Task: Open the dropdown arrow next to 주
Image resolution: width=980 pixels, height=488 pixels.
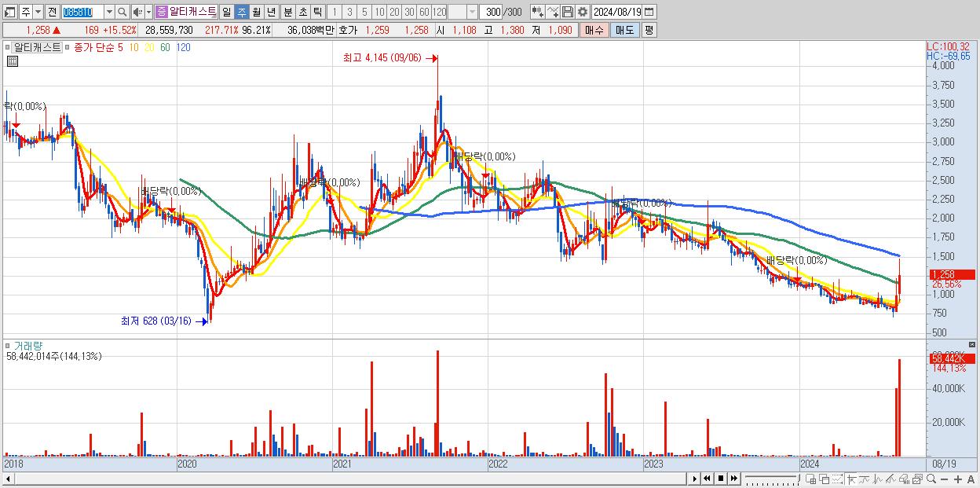Action: coord(38,12)
